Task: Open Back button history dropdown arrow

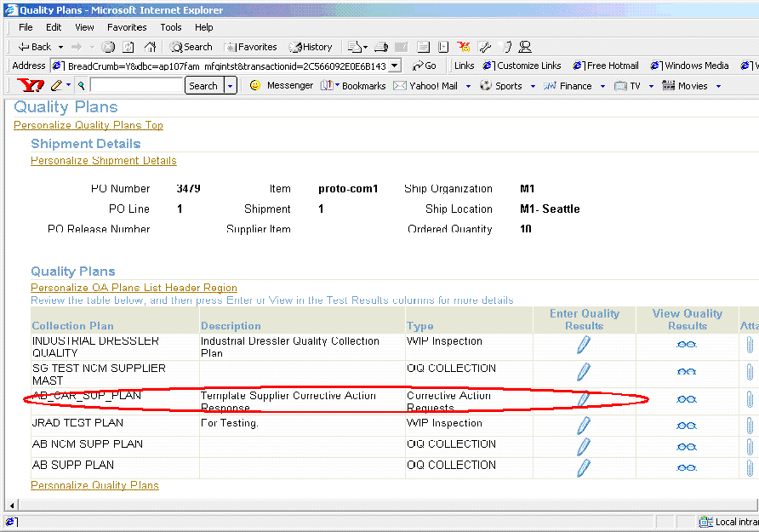Action: [61, 47]
